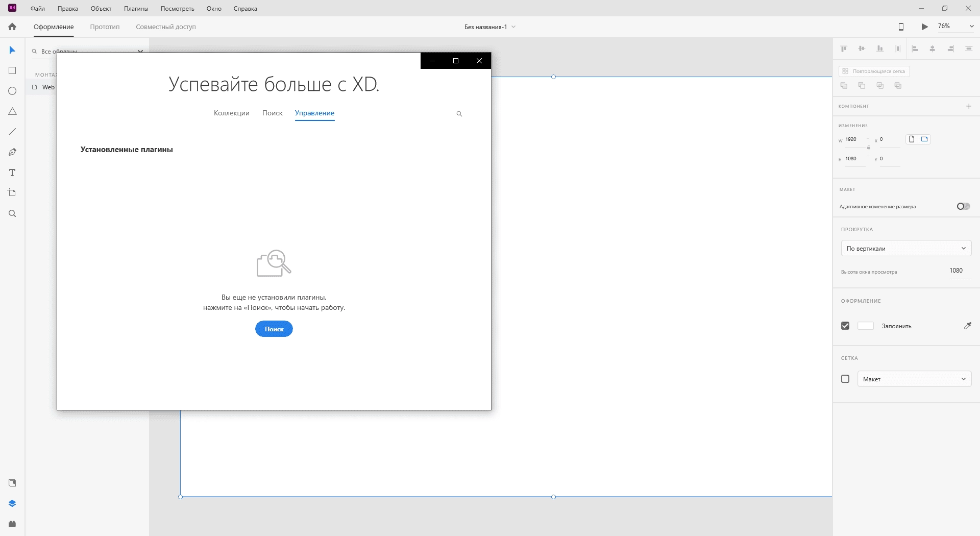Click the Повторяющаяся сетка button
The height and width of the screenshot is (536, 980).
point(874,71)
